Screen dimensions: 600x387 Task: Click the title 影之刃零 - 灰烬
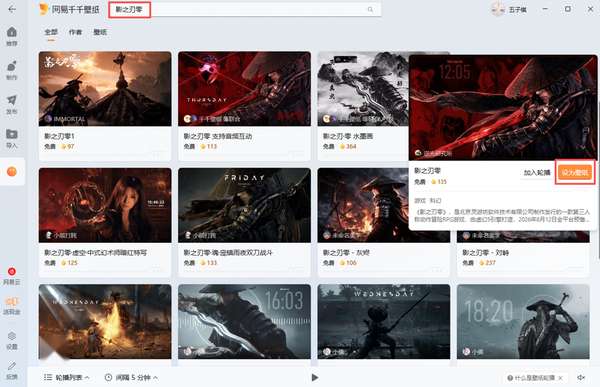(346, 253)
